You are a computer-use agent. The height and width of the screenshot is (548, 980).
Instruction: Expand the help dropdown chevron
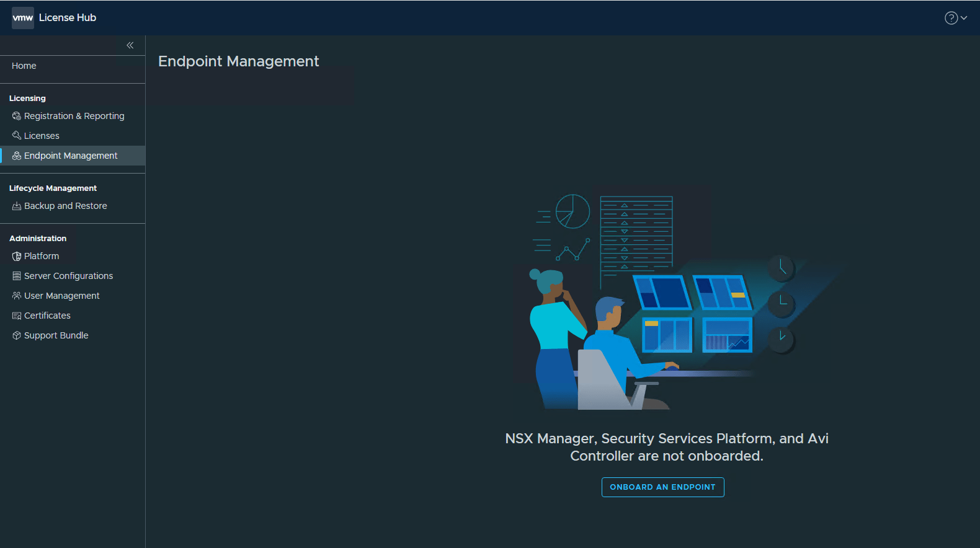pyautogui.click(x=964, y=18)
